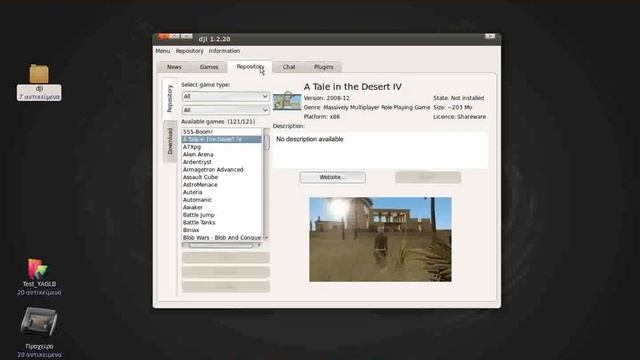
Task: Switch to the Chat tab
Action: pyautogui.click(x=289, y=67)
